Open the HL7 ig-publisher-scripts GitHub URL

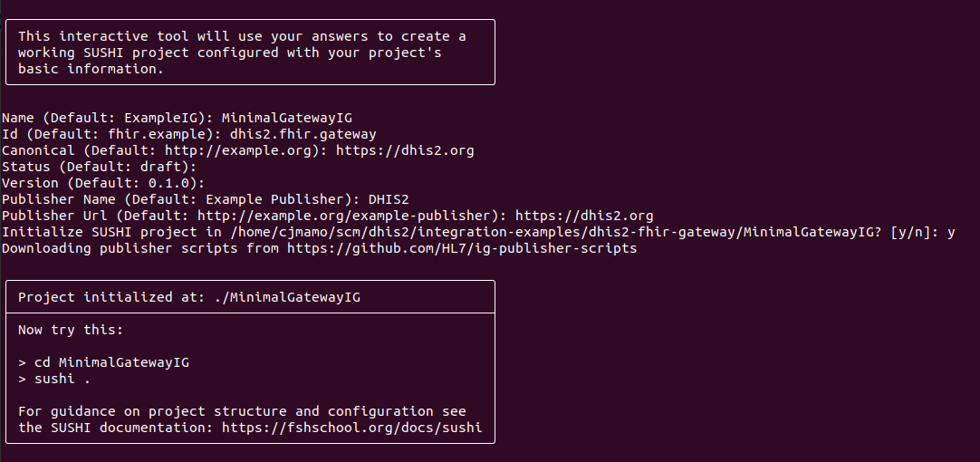(x=462, y=248)
